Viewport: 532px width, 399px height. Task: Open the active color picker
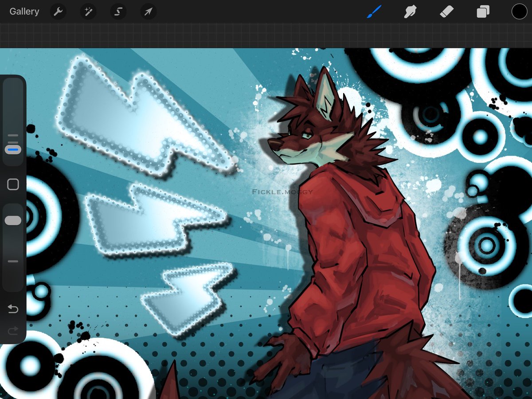tap(519, 12)
